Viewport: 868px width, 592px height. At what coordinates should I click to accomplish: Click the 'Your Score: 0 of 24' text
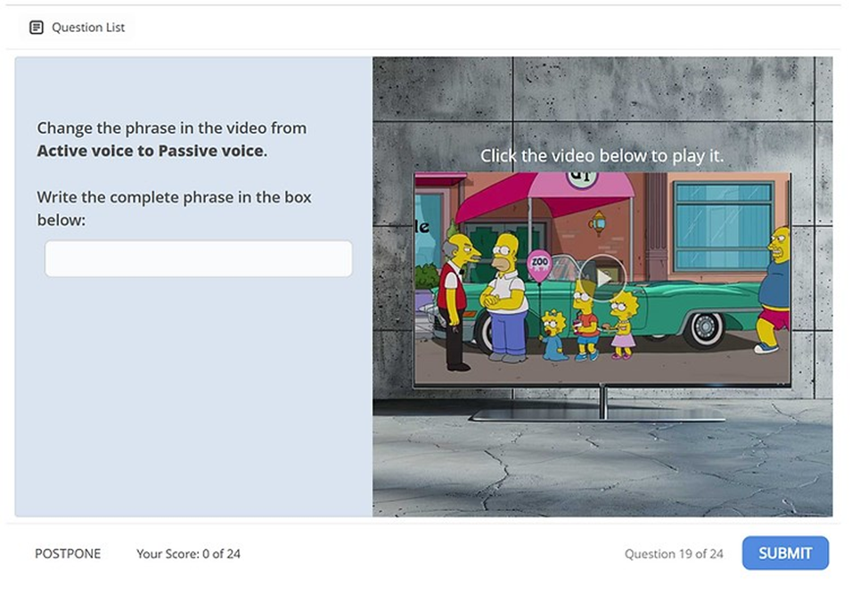[x=188, y=554]
